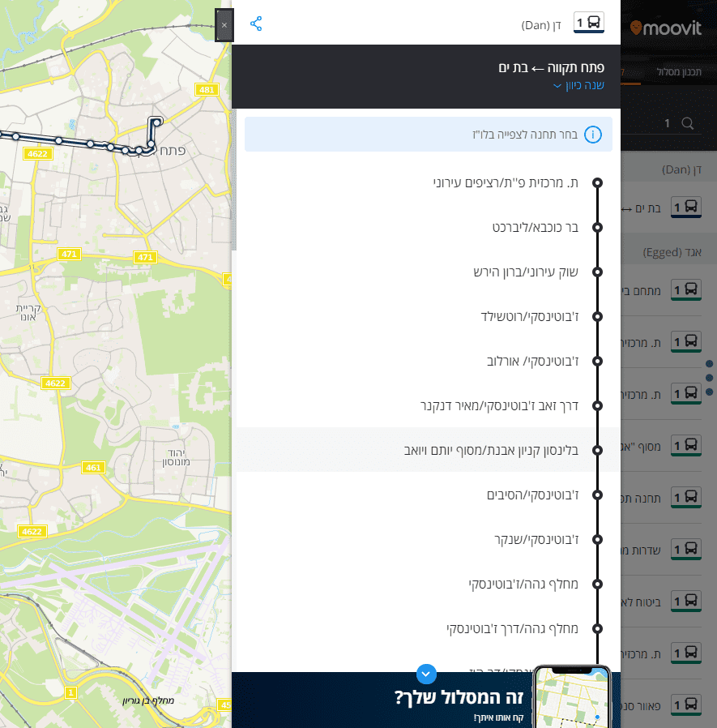Click the bus route terminus marker on map

click(156, 122)
